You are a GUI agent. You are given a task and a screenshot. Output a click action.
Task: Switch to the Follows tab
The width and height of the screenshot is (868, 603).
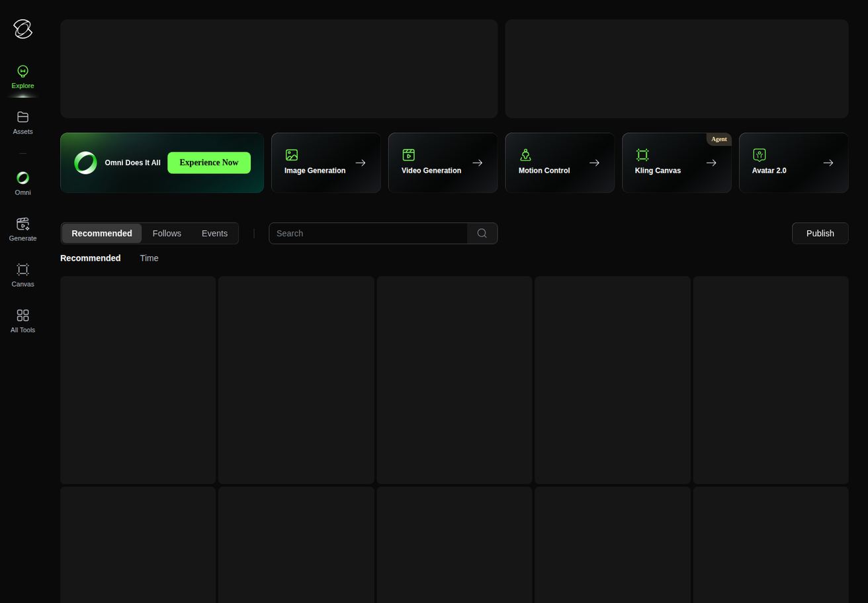167,233
